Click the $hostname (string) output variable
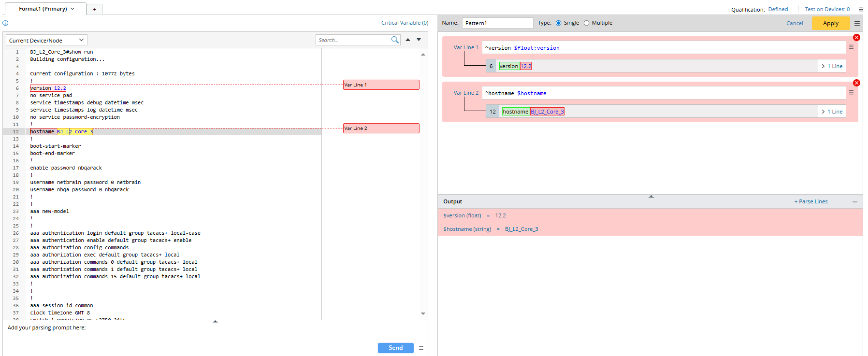 click(467, 229)
